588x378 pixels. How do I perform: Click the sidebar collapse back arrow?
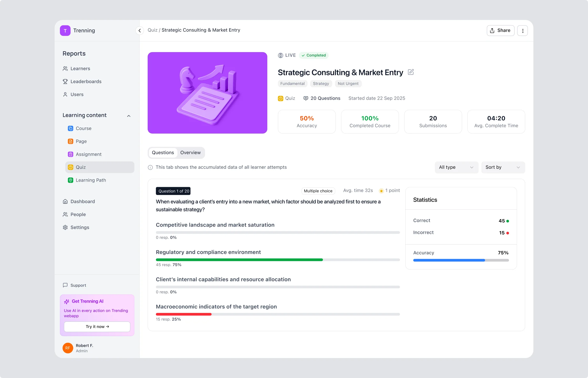click(140, 30)
